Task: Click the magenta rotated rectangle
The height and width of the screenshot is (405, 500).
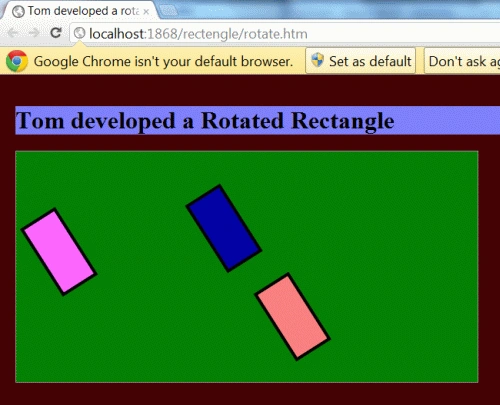Action: (59, 252)
